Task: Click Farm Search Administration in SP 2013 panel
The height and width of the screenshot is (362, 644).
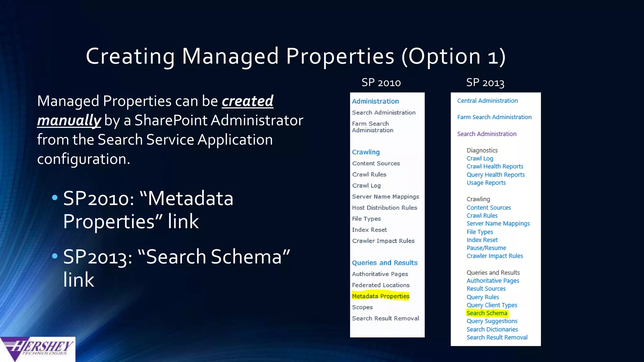Action: pos(494,117)
